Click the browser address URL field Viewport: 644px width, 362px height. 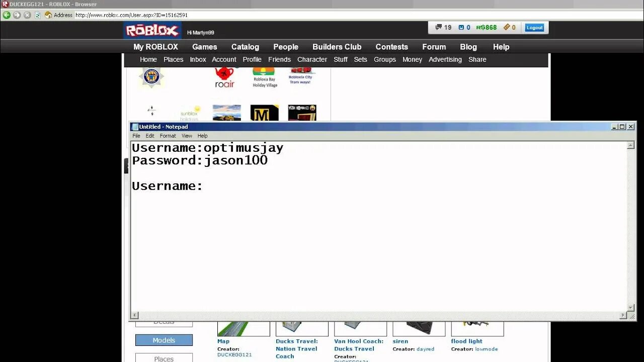point(357,15)
